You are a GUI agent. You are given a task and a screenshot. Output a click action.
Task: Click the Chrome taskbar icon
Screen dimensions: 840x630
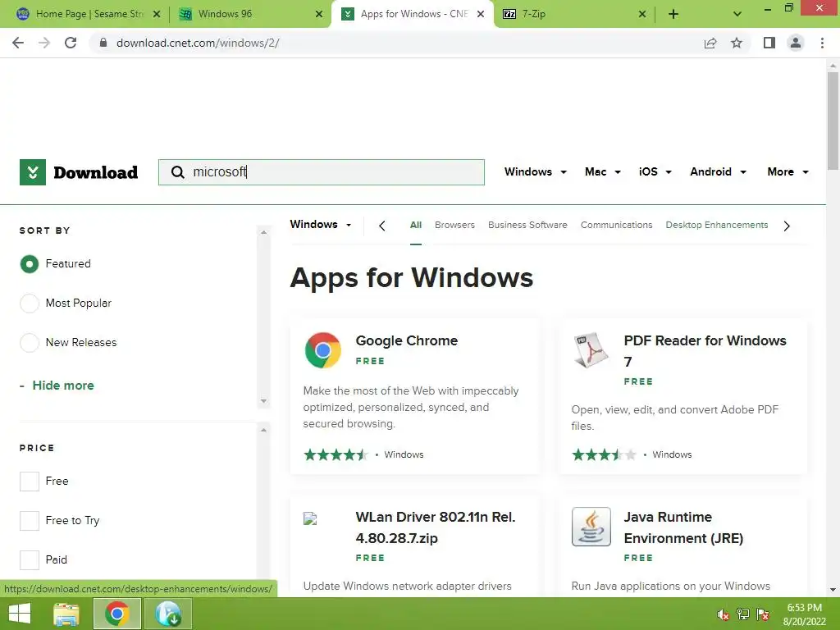point(117,614)
